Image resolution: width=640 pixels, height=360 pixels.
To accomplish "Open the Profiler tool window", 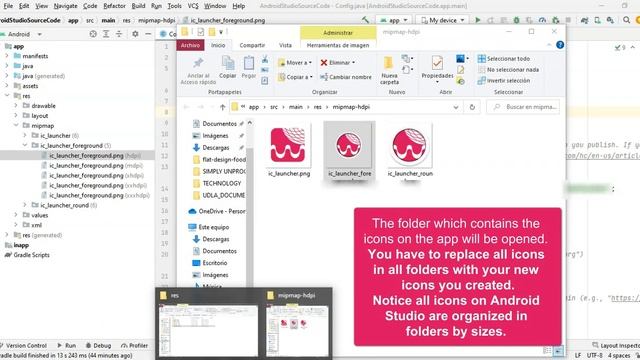I will pyautogui.click(x=134, y=345).
